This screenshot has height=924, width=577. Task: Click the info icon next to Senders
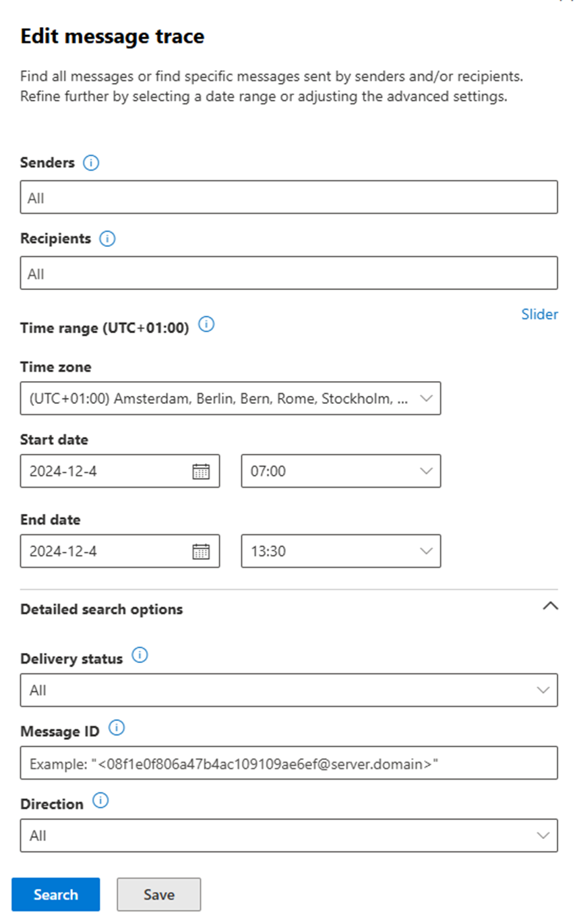[91, 163]
